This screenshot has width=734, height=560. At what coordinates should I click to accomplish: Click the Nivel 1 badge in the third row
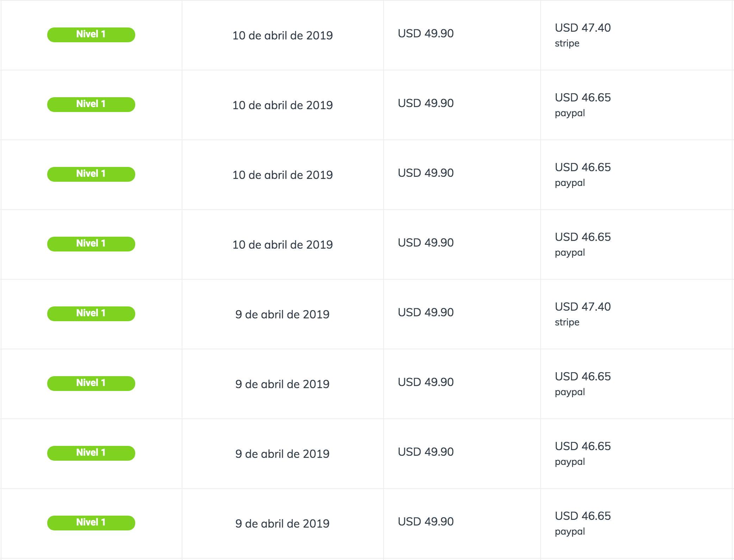point(91,174)
